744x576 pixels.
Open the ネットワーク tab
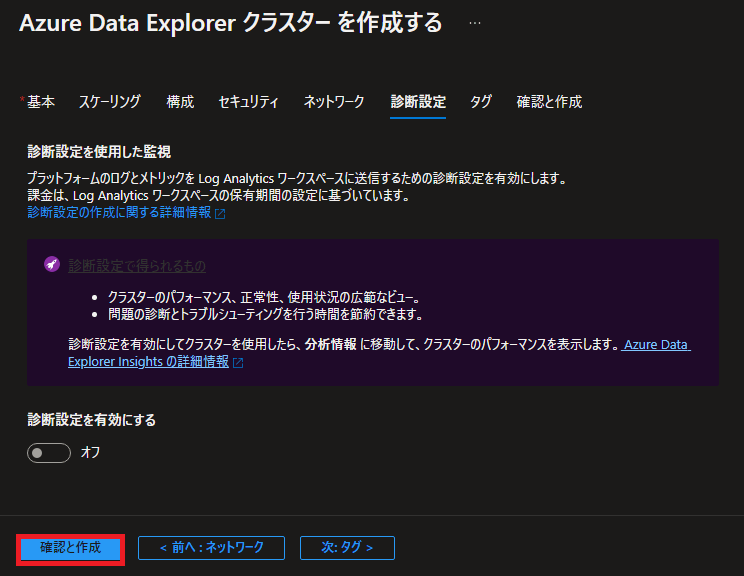tap(334, 102)
